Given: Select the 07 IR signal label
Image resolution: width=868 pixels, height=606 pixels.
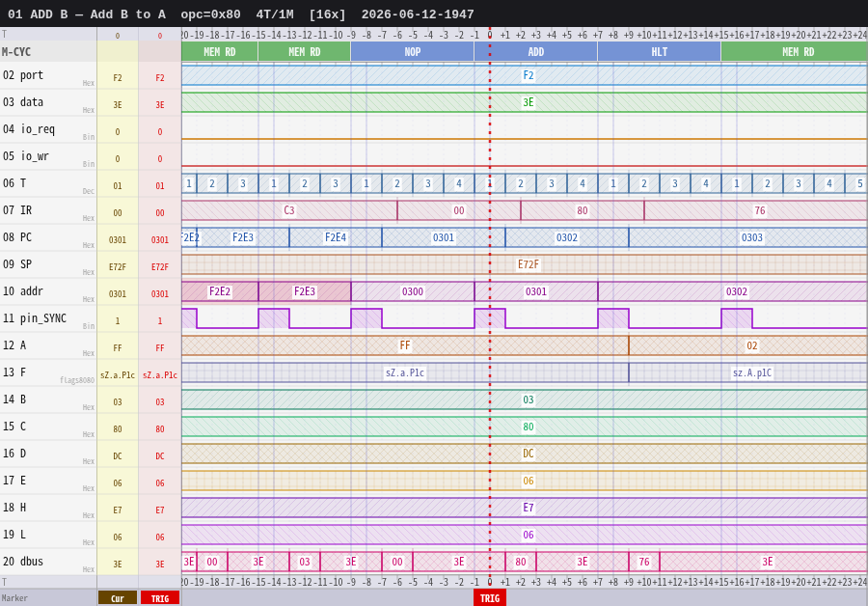Looking at the screenshot, I should 17,210.
